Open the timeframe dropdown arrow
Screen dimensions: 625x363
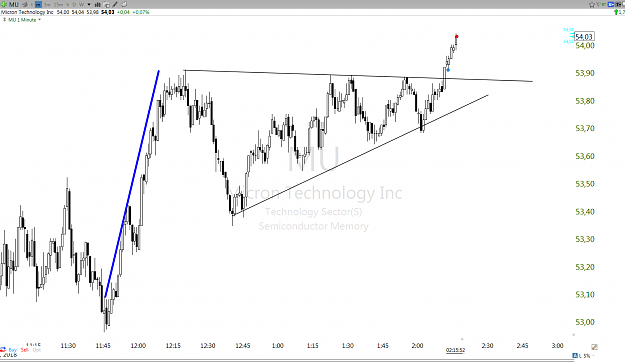pos(89,4)
